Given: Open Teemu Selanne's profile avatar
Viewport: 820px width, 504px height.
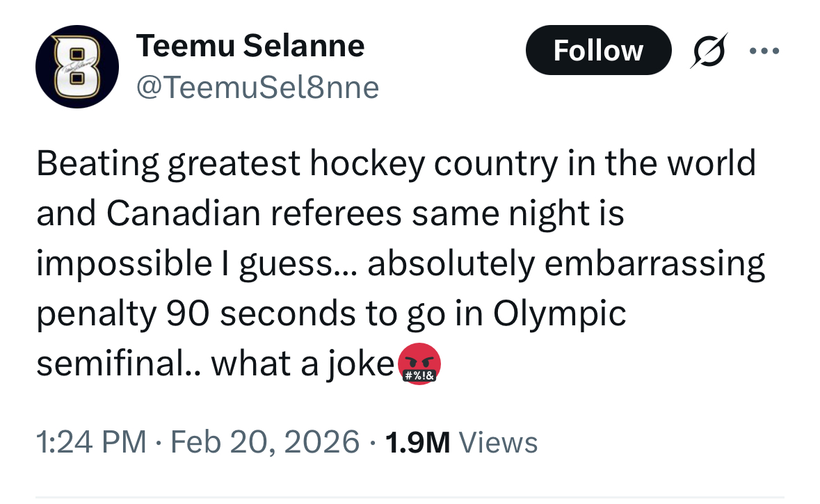Looking at the screenshot, I should click(x=77, y=67).
